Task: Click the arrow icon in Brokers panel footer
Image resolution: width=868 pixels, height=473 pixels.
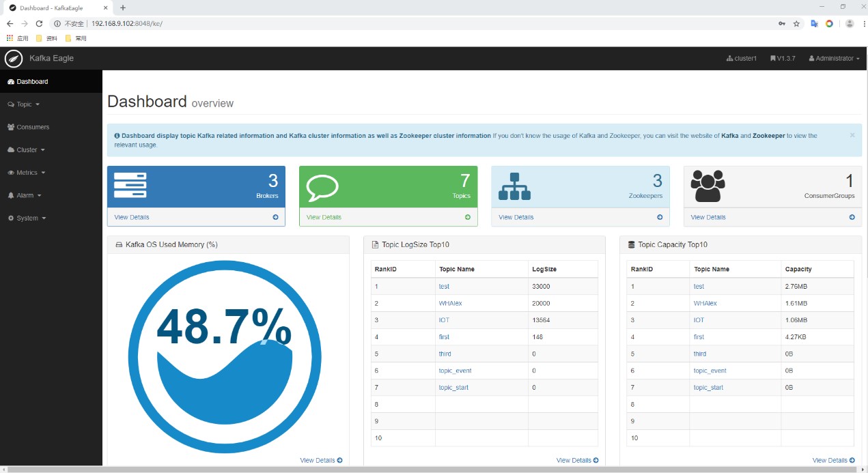Action: point(275,217)
